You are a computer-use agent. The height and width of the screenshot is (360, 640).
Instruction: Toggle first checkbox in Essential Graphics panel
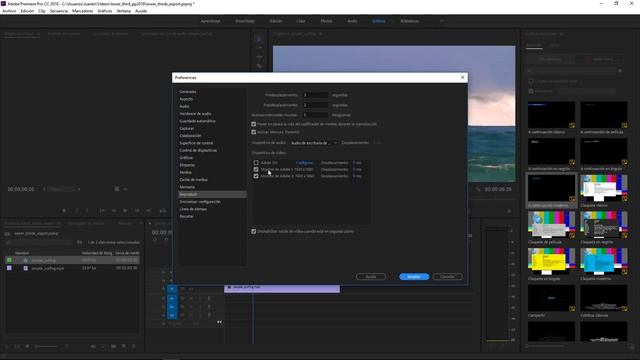pyautogui.click(x=531, y=81)
